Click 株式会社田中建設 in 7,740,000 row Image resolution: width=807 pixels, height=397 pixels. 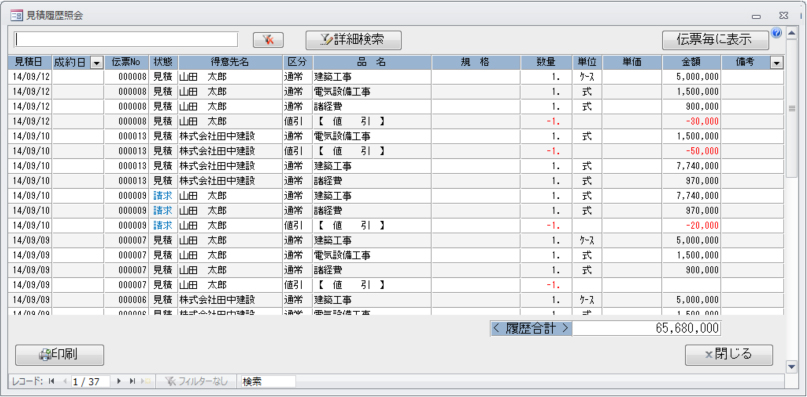click(x=230, y=166)
